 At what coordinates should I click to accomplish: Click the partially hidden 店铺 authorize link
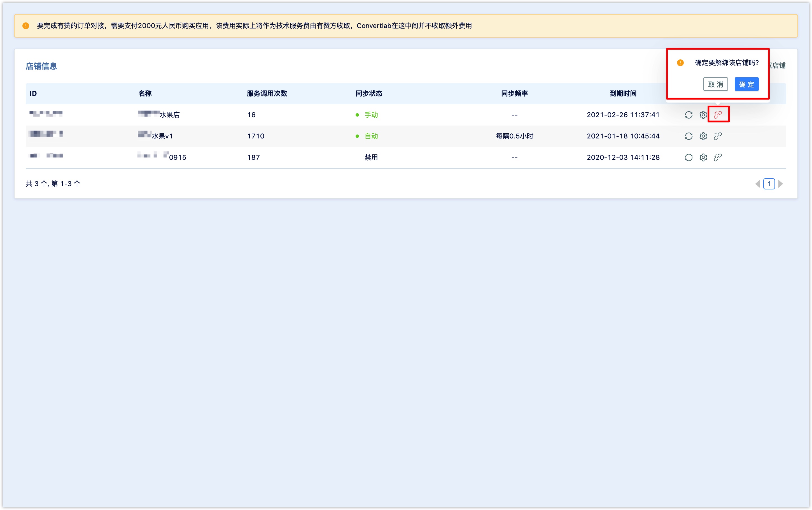coord(778,66)
